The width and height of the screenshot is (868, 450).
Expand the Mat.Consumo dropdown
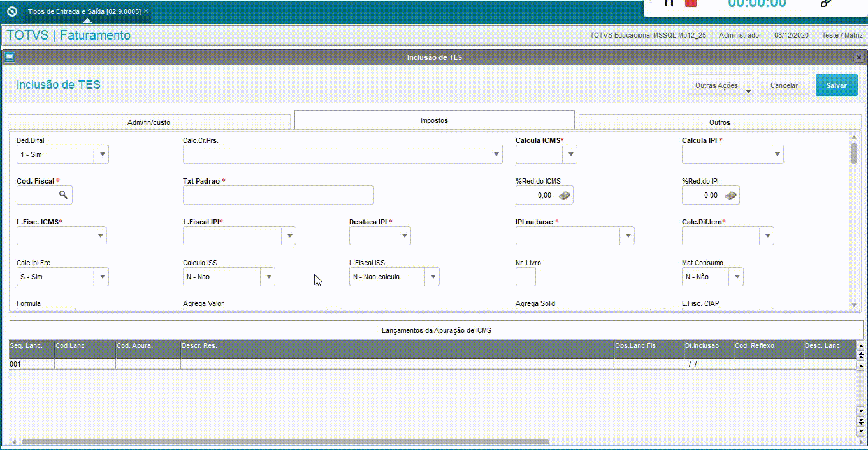point(736,277)
